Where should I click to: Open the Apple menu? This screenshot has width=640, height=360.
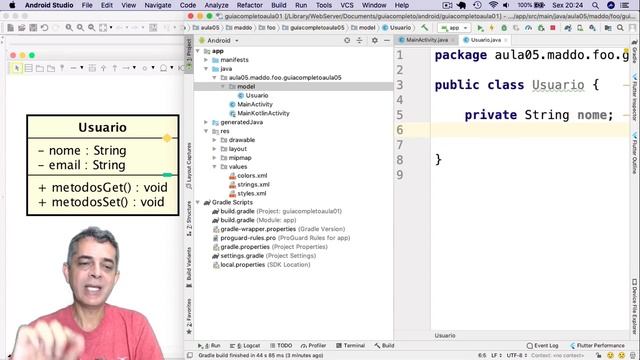click(x=12, y=5)
